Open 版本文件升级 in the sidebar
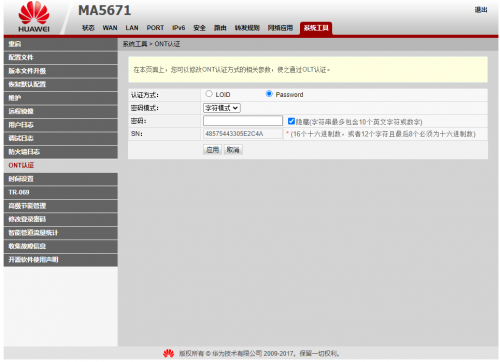The image size is (500, 362). [61, 71]
